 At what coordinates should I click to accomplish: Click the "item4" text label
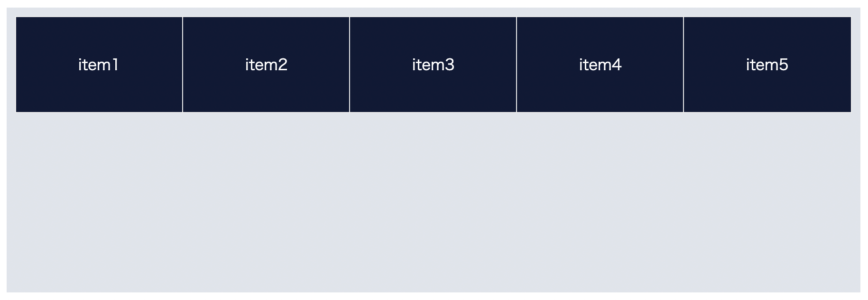[x=600, y=65]
